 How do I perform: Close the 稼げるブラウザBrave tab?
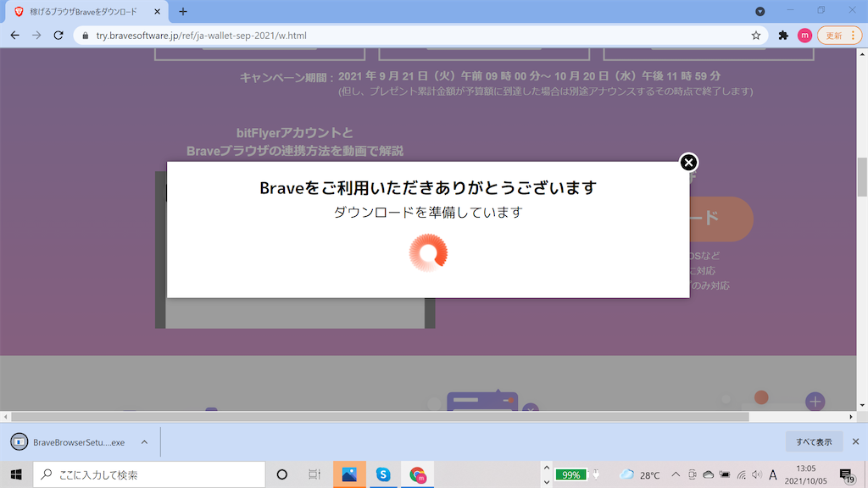(x=157, y=12)
